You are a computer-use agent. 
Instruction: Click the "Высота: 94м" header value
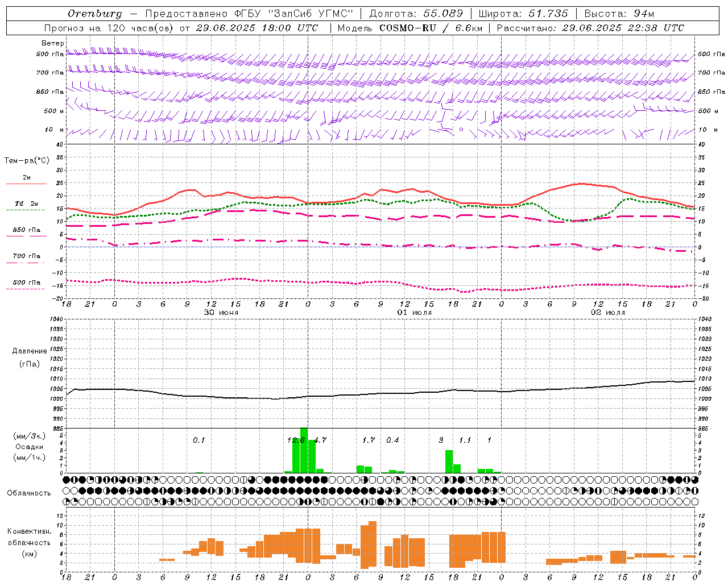pos(619,13)
